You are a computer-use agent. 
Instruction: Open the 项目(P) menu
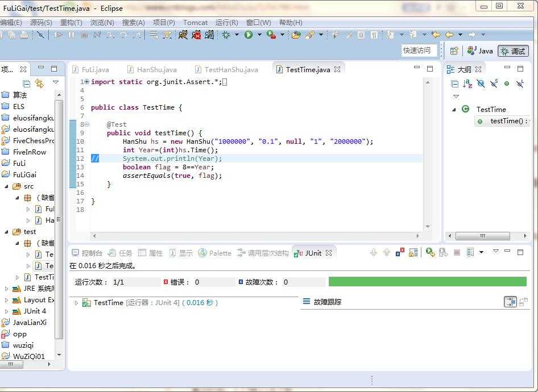tap(164, 23)
